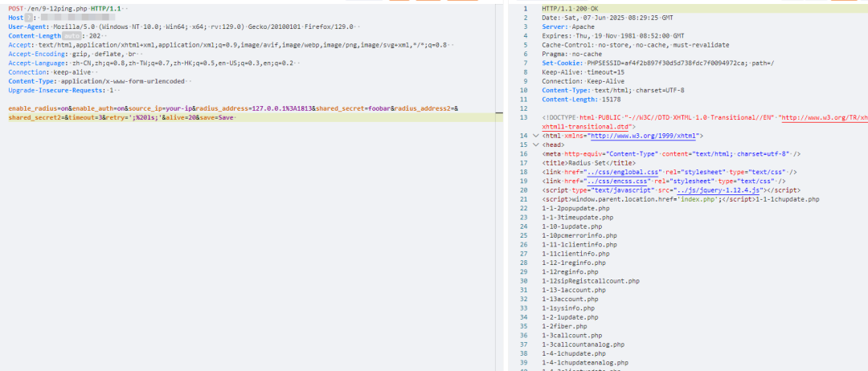This screenshot has width=868, height=371.
Task: Click the User-Agent header in the request
Action: pos(182,27)
